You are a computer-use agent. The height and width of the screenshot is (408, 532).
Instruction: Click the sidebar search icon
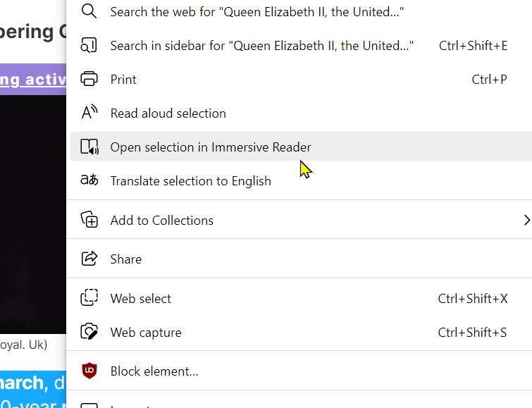89,45
